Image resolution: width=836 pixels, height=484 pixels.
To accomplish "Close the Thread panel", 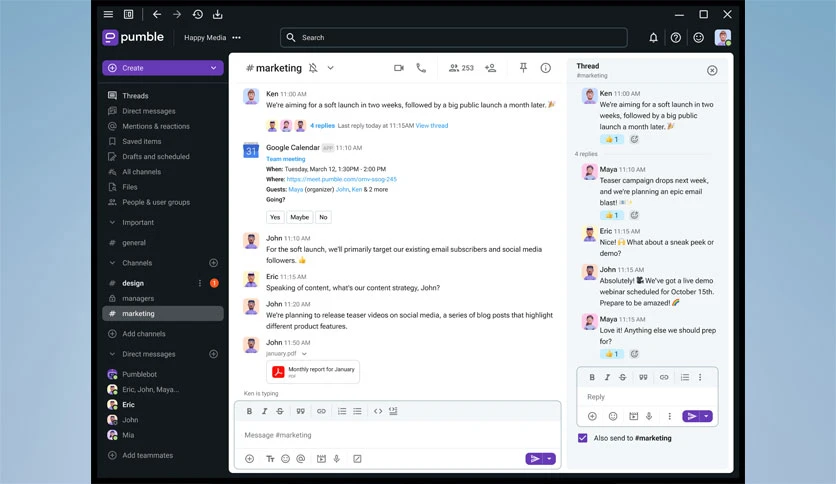I will click(x=712, y=70).
